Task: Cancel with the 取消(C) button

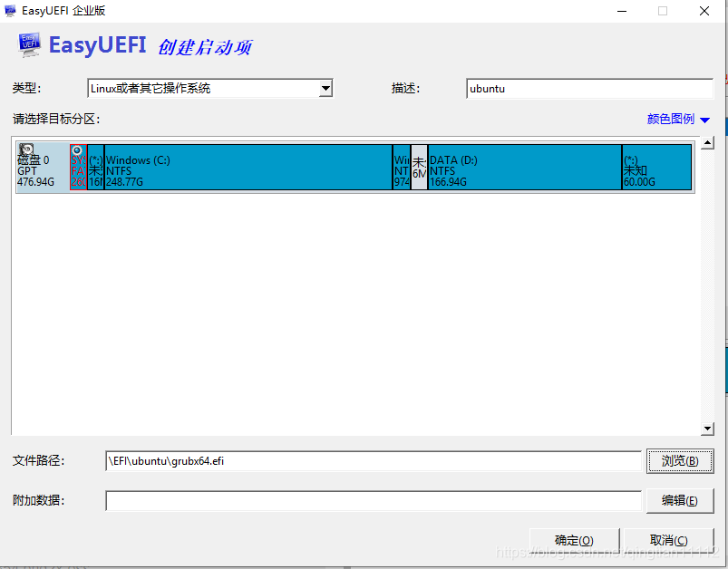Action: [668, 541]
